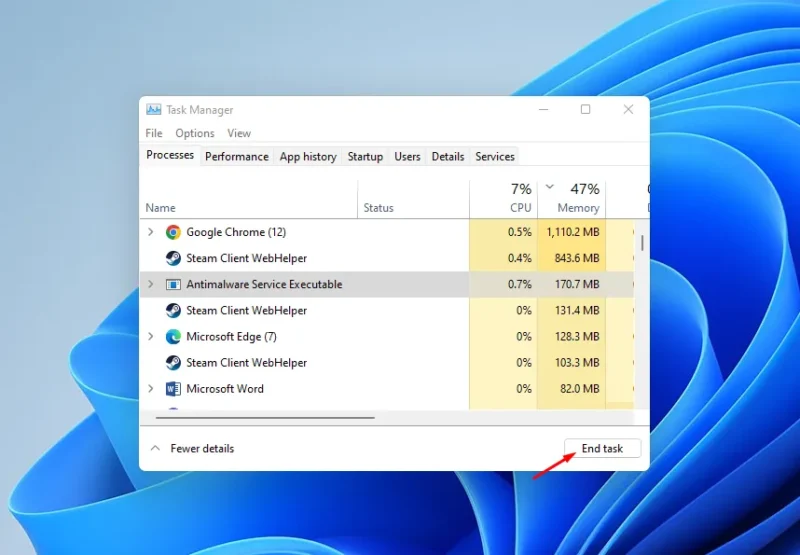Click the Fewer details label

(202, 448)
